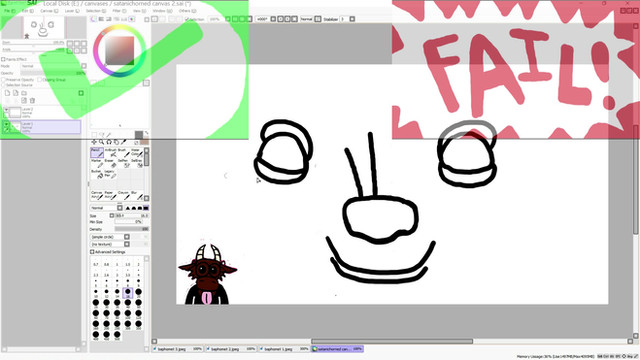Select the flattest brush edge shape
The height and width of the screenshot is (360, 640).
point(146,208)
